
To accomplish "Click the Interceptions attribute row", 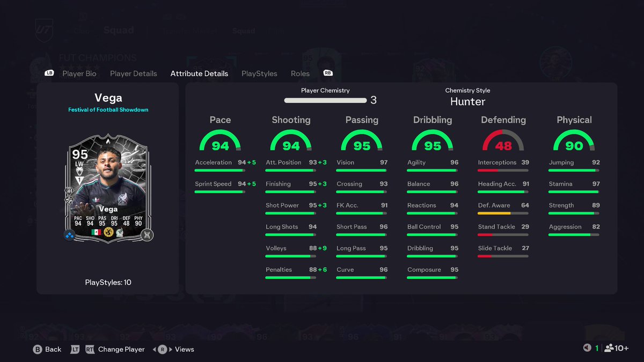I will 503,165.
